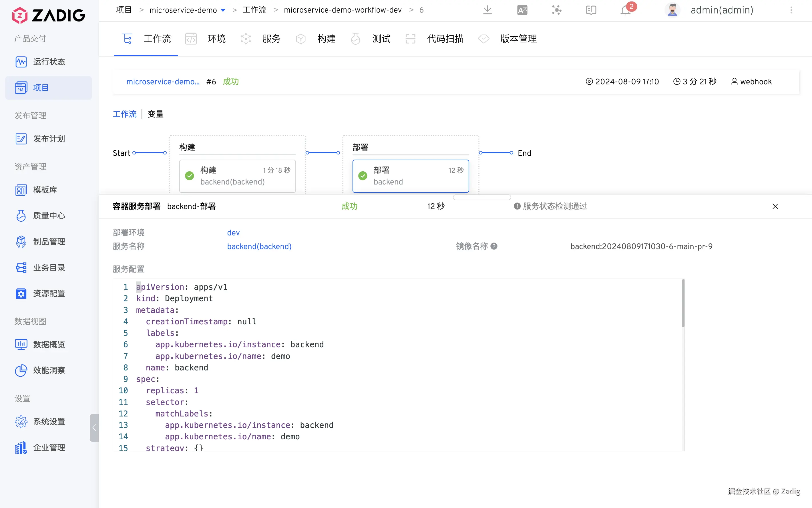Viewport: 812px width, 508px height.
Task: Open 质量中心 sidebar item
Action: click(x=49, y=216)
